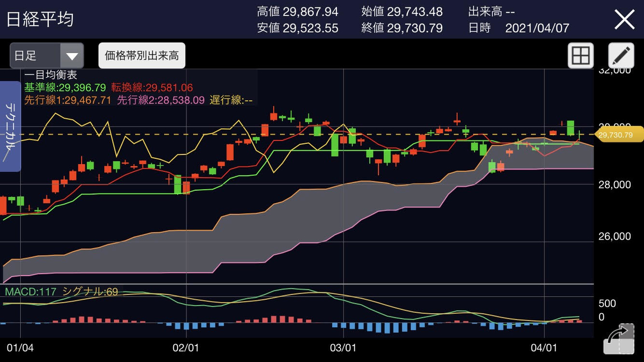Tap the 04/01 date axis label
This screenshot has height=362, width=644.
coord(545,348)
